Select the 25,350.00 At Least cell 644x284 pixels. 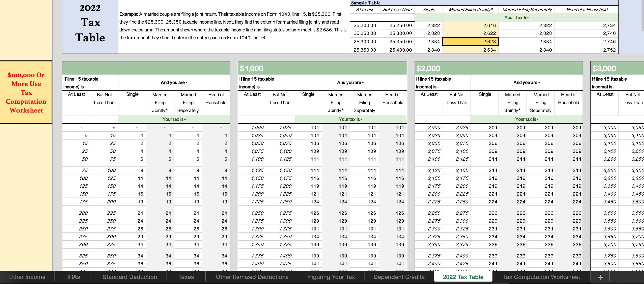tap(365, 50)
